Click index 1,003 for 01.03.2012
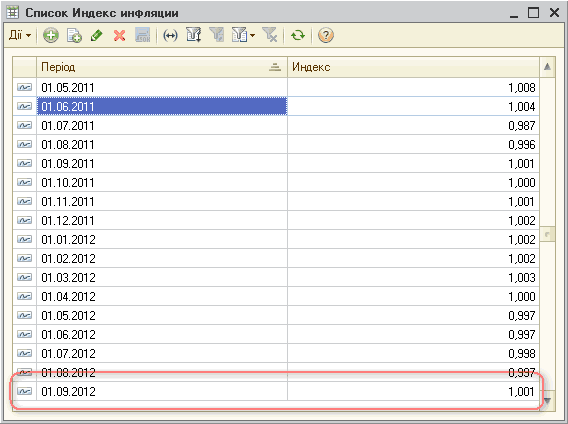This screenshot has width=568, height=424. tap(413, 277)
